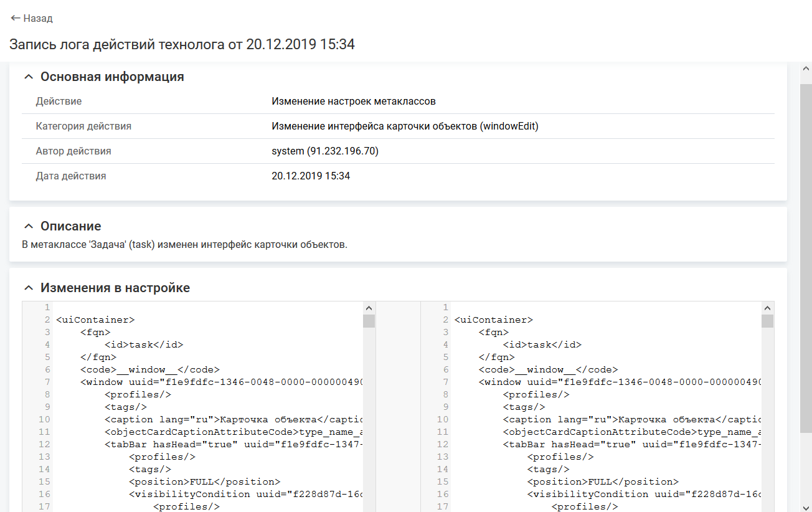
Task: Click line number 7 in left diff pane
Action: [47, 382]
